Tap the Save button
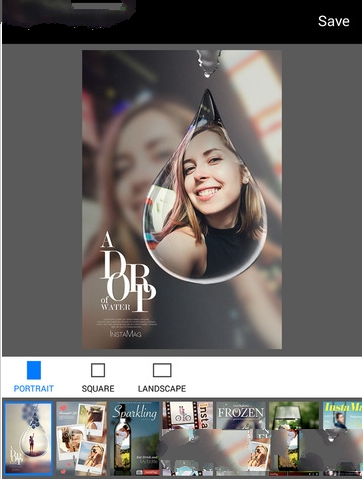Viewport: 363px width, 479px height. [333, 21]
